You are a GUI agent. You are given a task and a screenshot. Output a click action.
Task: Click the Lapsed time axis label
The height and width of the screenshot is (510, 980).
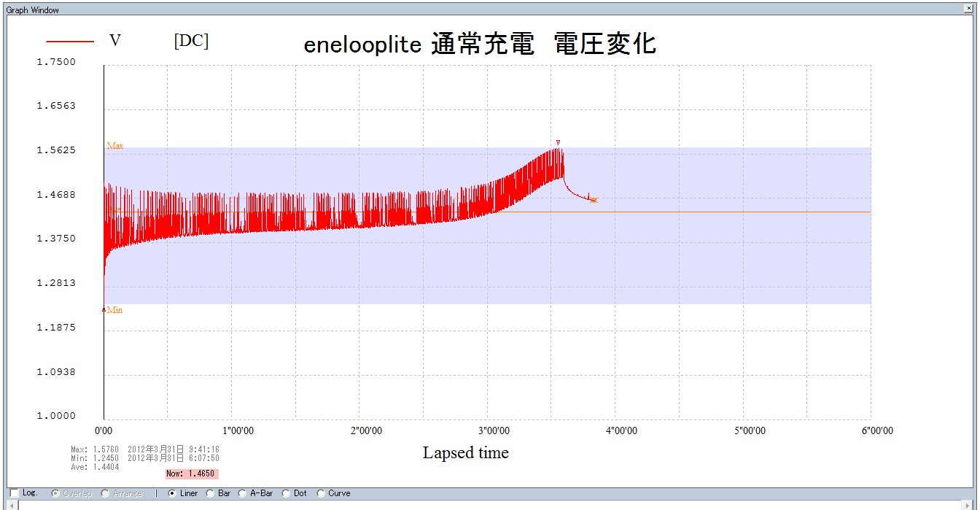click(465, 452)
